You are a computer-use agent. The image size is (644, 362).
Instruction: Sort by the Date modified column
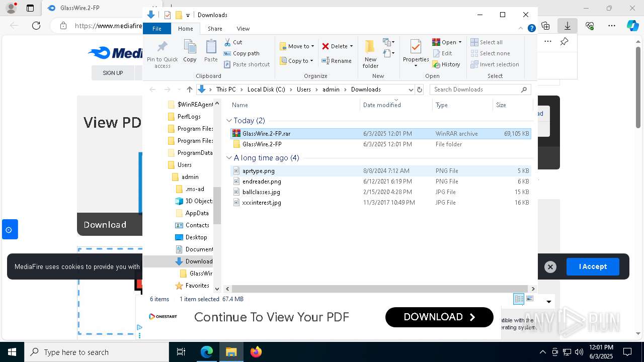[396, 105]
